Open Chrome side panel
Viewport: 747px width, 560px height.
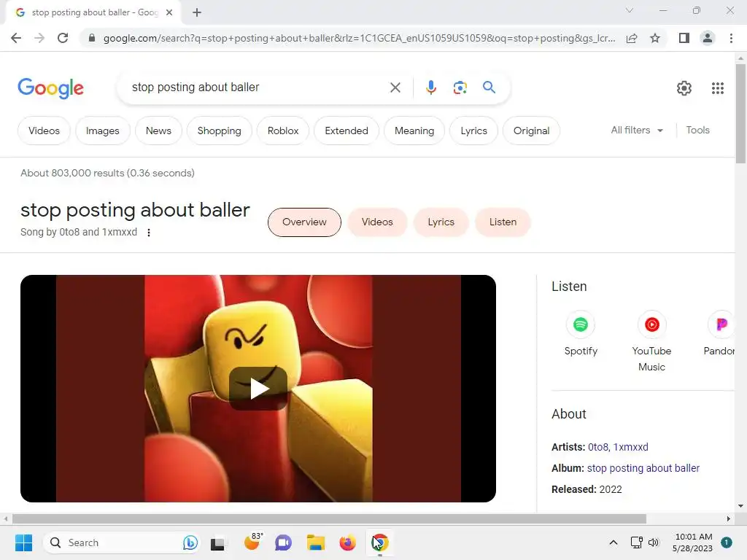pyautogui.click(x=684, y=38)
